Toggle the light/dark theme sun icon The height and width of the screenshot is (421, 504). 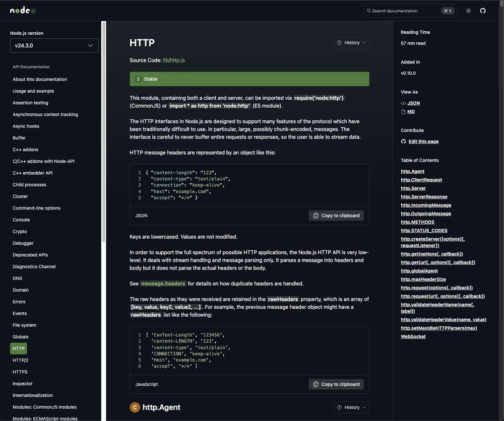(468, 11)
